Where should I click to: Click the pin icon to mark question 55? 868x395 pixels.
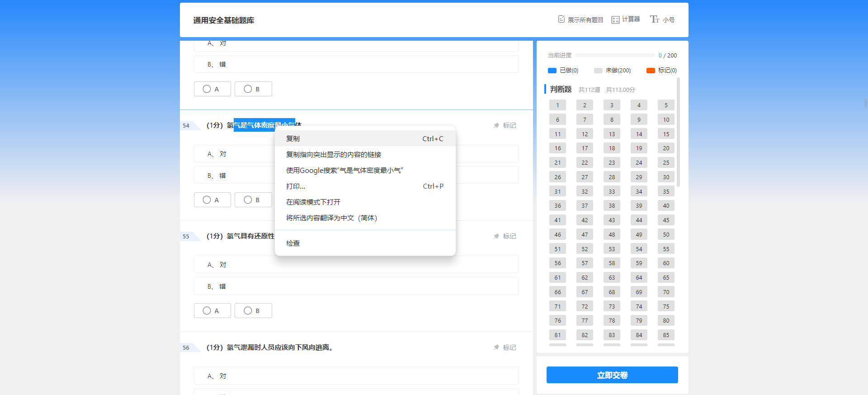click(496, 236)
